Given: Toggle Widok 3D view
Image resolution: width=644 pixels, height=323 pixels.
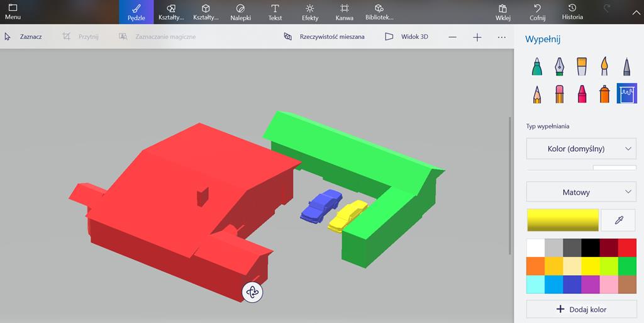Looking at the screenshot, I should pos(406,37).
